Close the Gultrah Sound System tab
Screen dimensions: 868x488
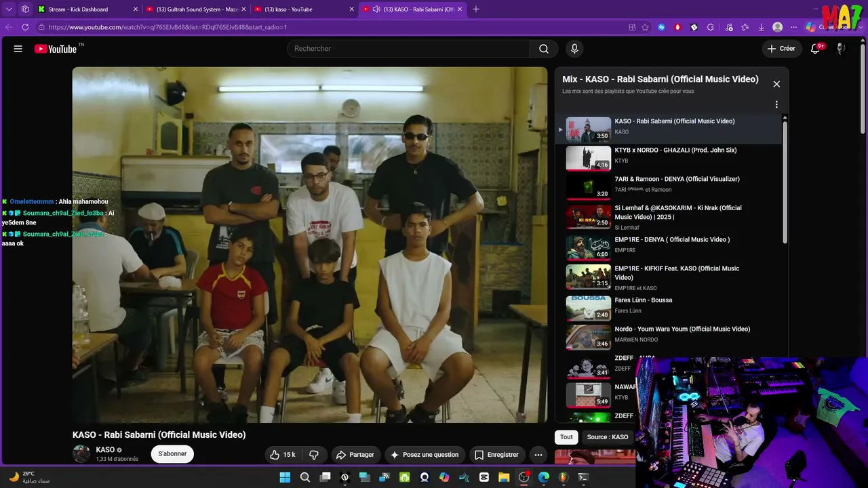tap(243, 9)
